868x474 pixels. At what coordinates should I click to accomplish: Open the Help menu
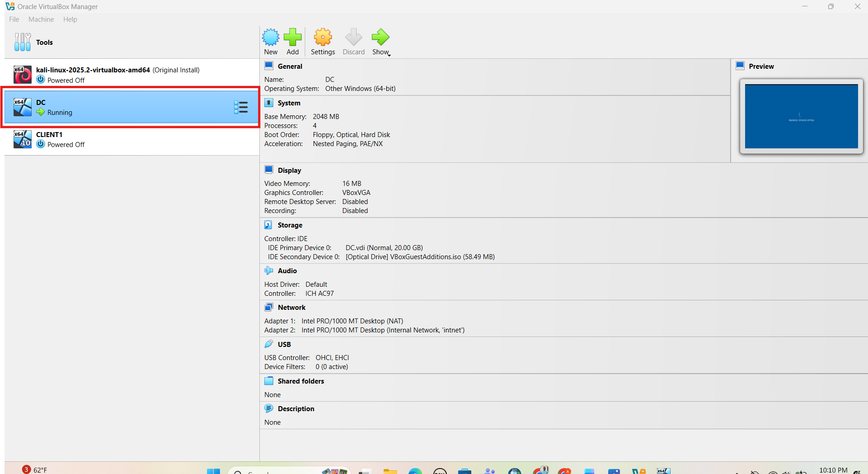pyautogui.click(x=70, y=19)
